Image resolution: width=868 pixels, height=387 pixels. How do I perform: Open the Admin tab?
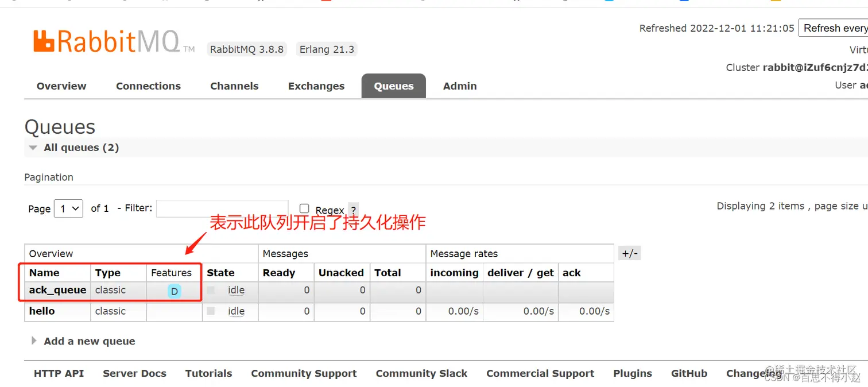point(460,86)
